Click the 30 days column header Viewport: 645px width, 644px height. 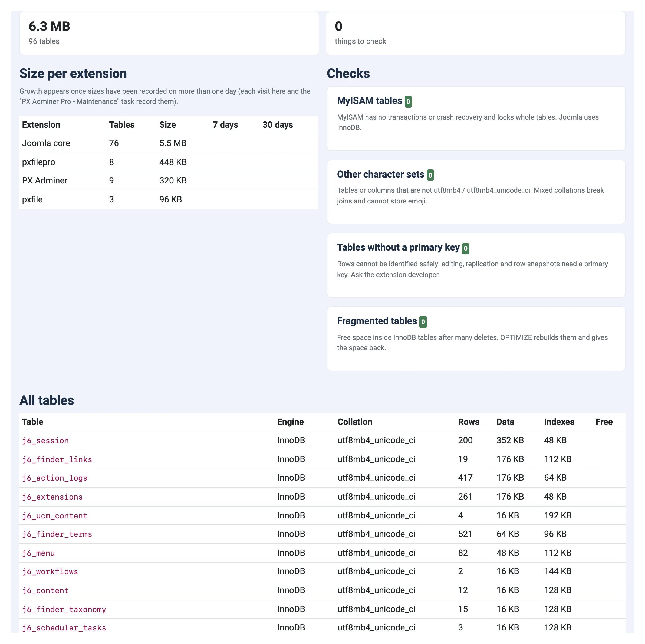[277, 125]
